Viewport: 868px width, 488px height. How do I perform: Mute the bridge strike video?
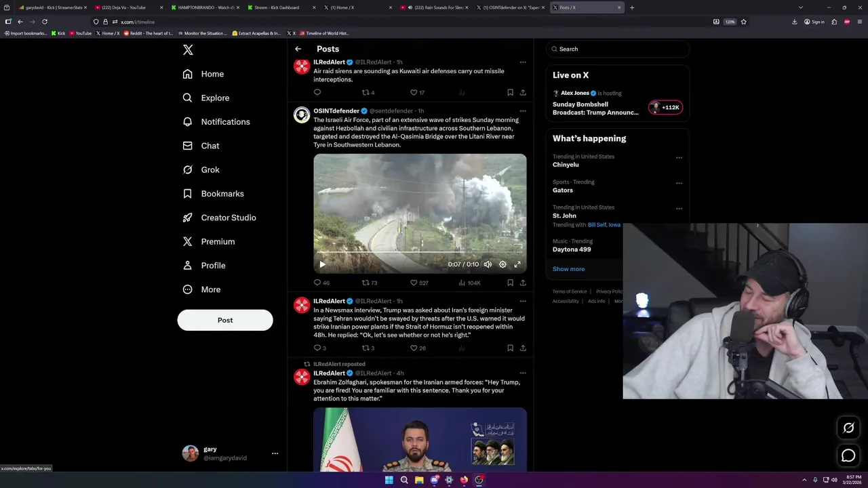[x=488, y=264]
